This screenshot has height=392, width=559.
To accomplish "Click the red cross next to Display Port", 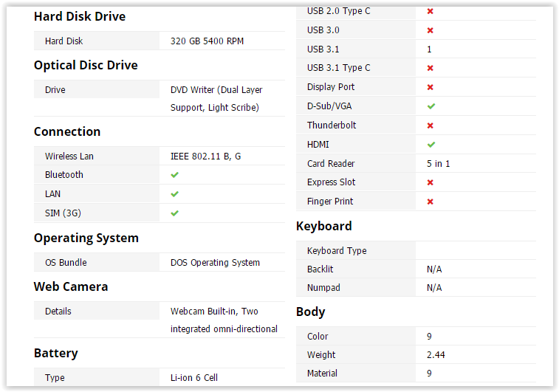I will click(431, 87).
